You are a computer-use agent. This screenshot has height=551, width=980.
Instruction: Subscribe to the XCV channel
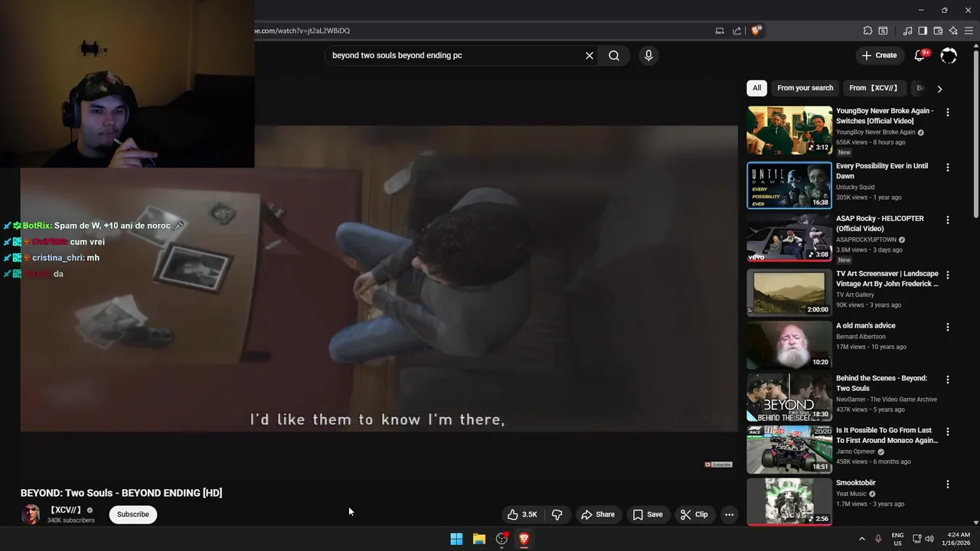point(133,514)
